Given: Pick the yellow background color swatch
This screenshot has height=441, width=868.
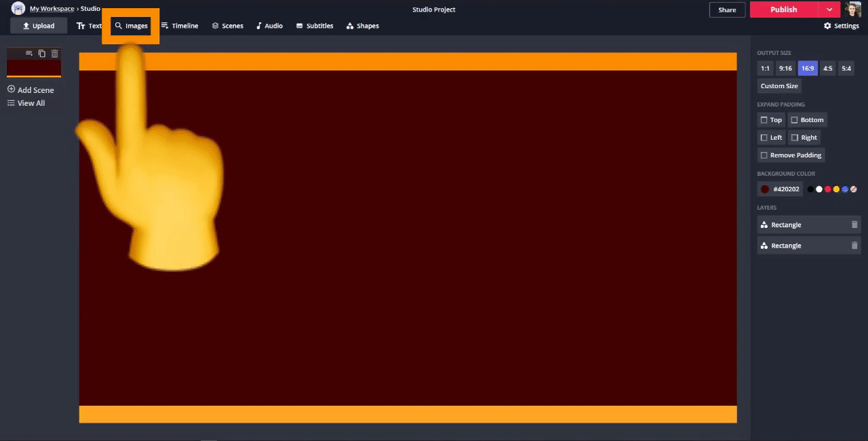Looking at the screenshot, I should pos(836,189).
